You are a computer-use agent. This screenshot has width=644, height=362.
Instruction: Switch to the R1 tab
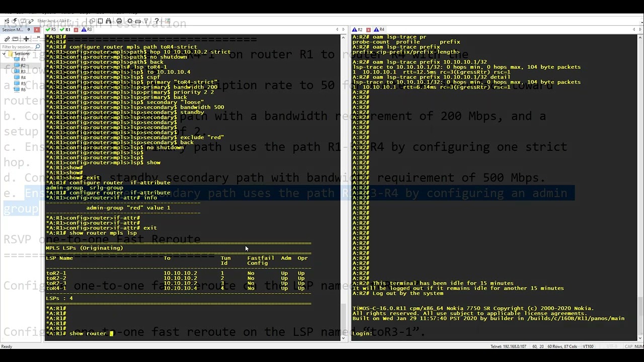pos(65,30)
